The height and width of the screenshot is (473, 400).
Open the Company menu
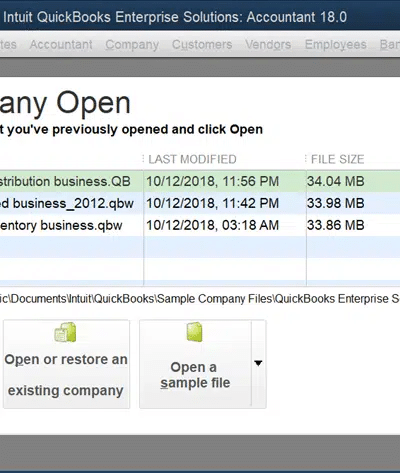point(132,45)
